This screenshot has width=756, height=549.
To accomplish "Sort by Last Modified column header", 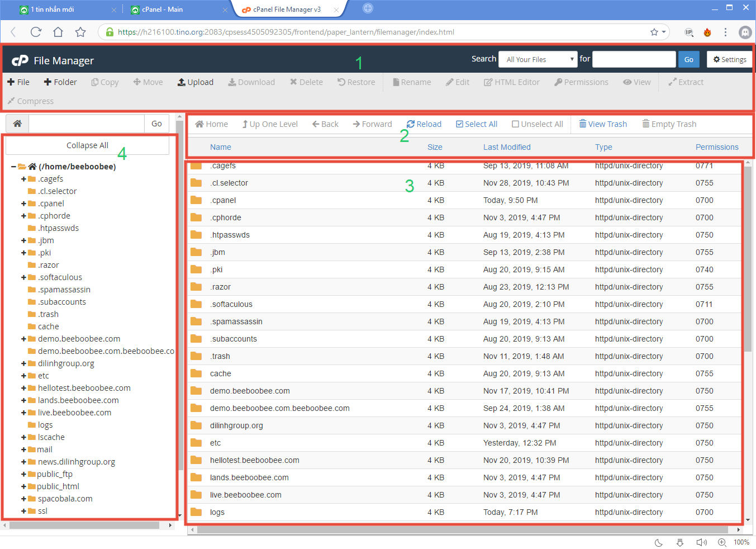I will 507,147.
